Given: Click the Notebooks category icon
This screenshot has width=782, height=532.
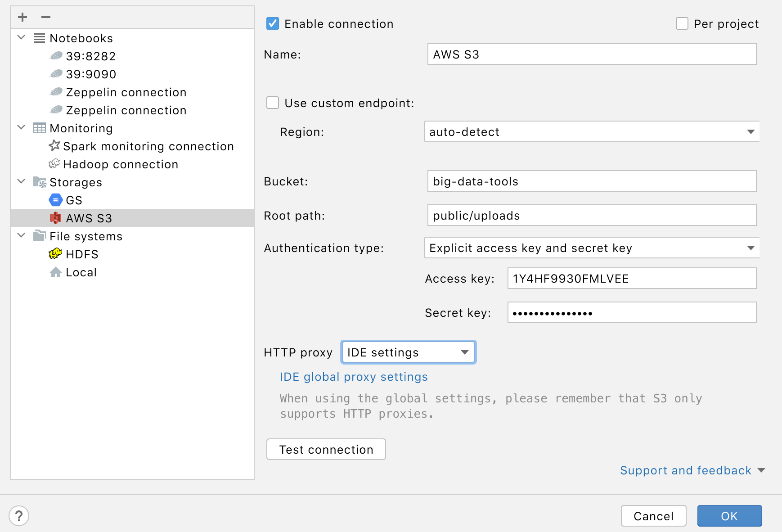Looking at the screenshot, I should (40, 38).
